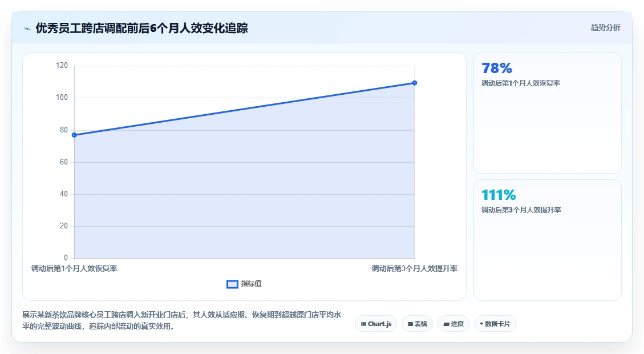644x354 pixels.
Task: Click the 进度 tag chip
Action: (453, 324)
